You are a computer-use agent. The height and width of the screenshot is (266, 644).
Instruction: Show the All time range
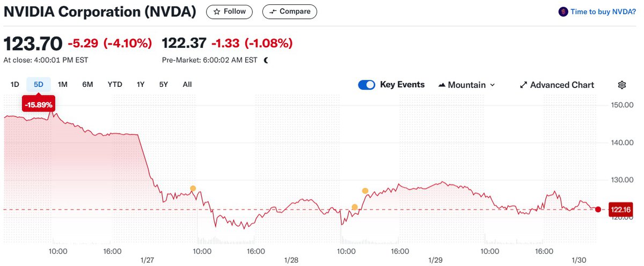coord(187,84)
